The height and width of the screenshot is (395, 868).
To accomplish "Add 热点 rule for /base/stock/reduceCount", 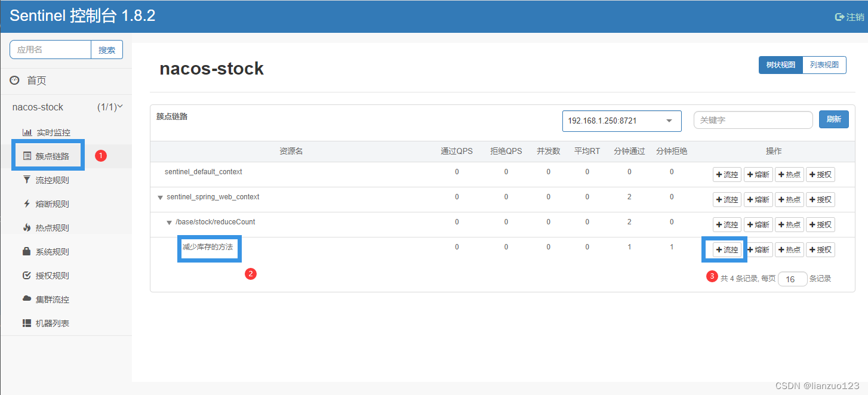I will pos(789,225).
